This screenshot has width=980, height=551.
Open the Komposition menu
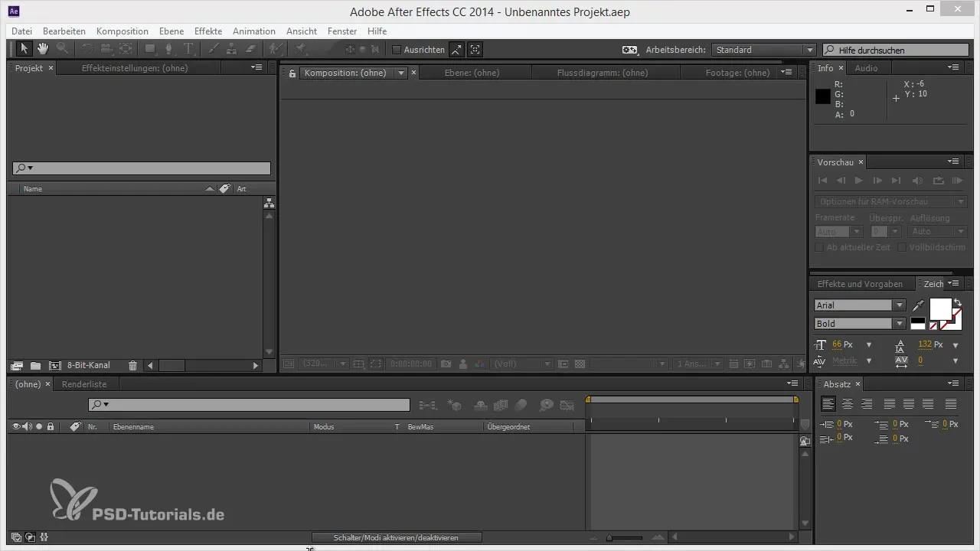point(122,31)
